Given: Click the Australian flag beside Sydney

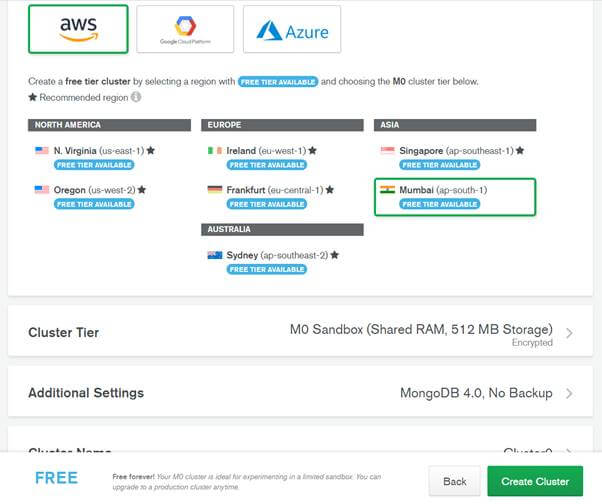Looking at the screenshot, I should 215,255.
